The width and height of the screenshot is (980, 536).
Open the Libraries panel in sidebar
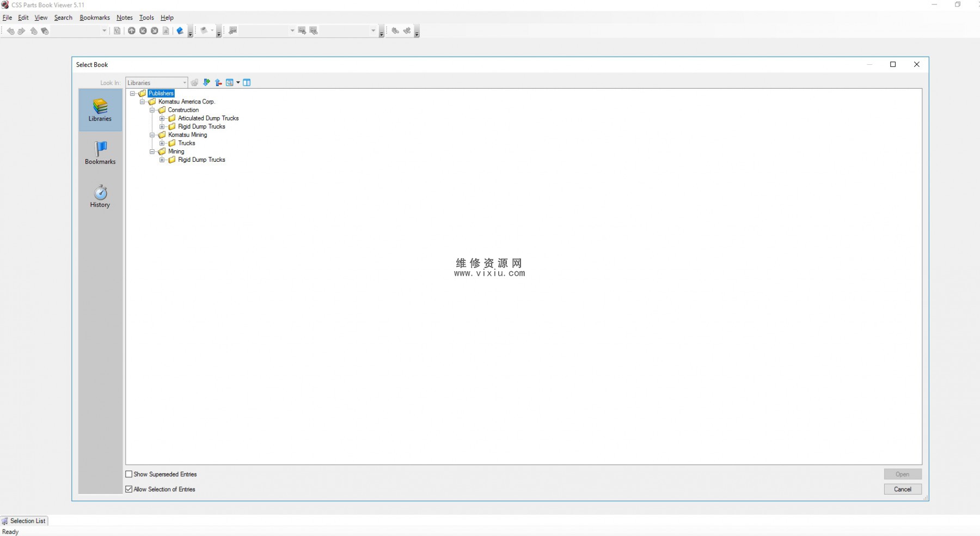point(100,109)
